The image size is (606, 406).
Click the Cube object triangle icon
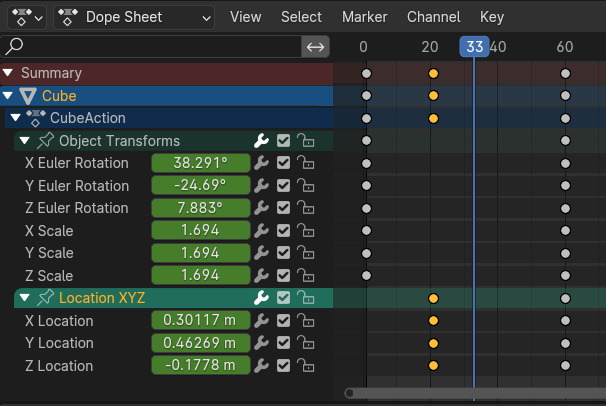[x=28, y=96]
